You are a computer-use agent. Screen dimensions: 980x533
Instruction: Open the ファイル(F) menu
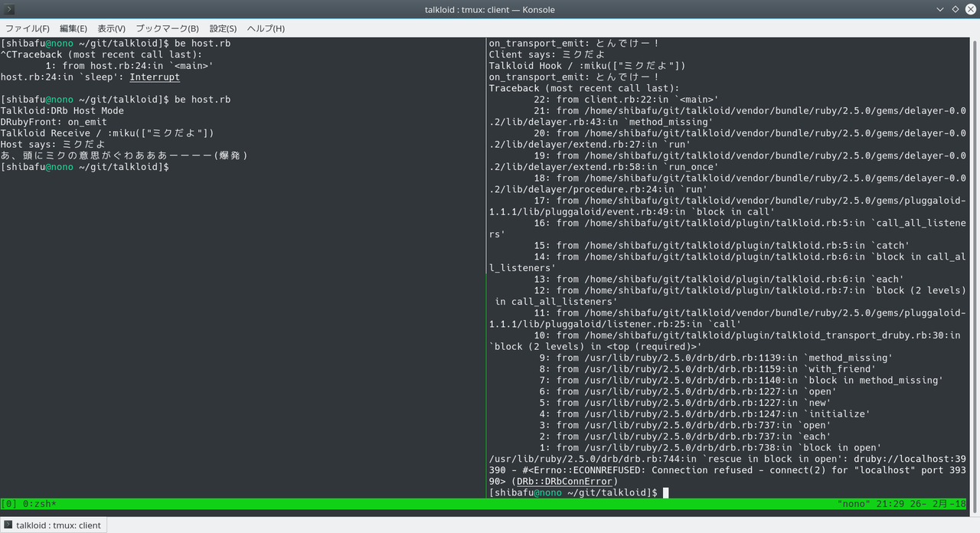(x=28, y=28)
